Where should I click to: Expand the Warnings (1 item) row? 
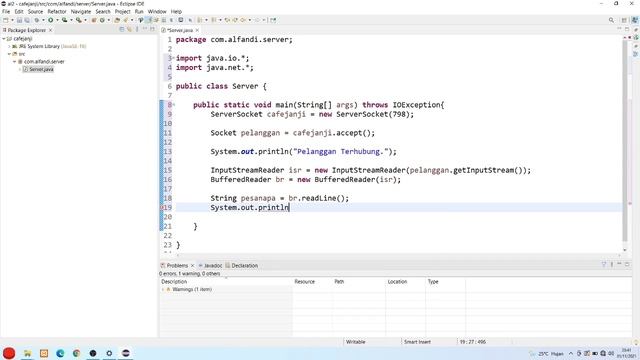click(162, 289)
